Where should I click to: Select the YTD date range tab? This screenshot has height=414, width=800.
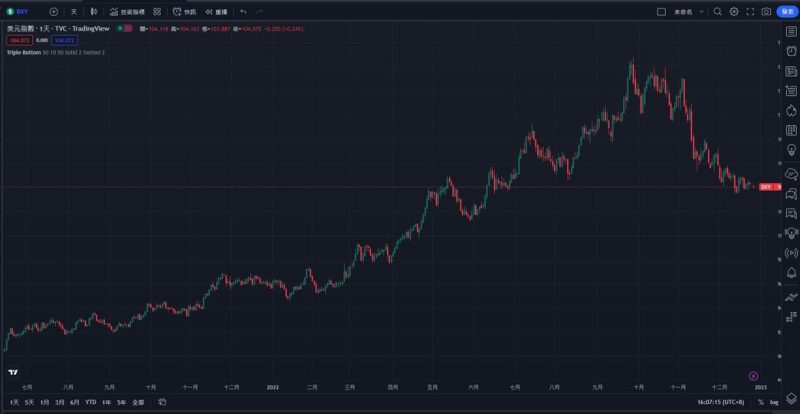[91, 402]
